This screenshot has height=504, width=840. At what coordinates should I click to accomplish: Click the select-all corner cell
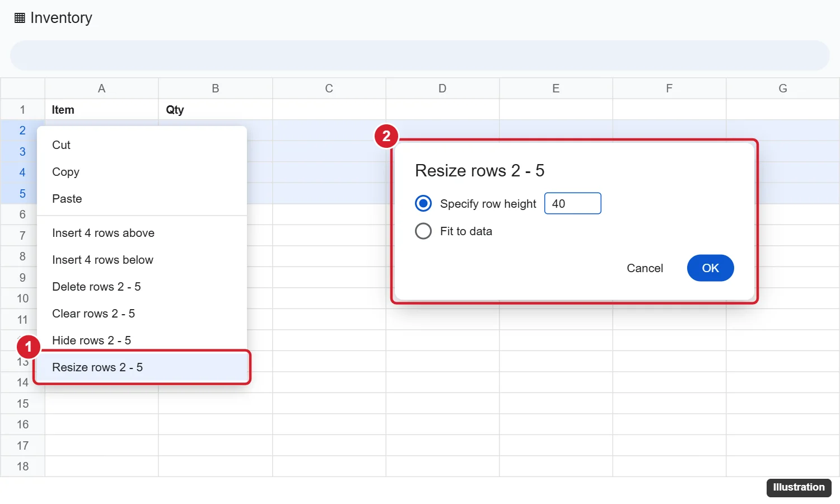pos(22,88)
